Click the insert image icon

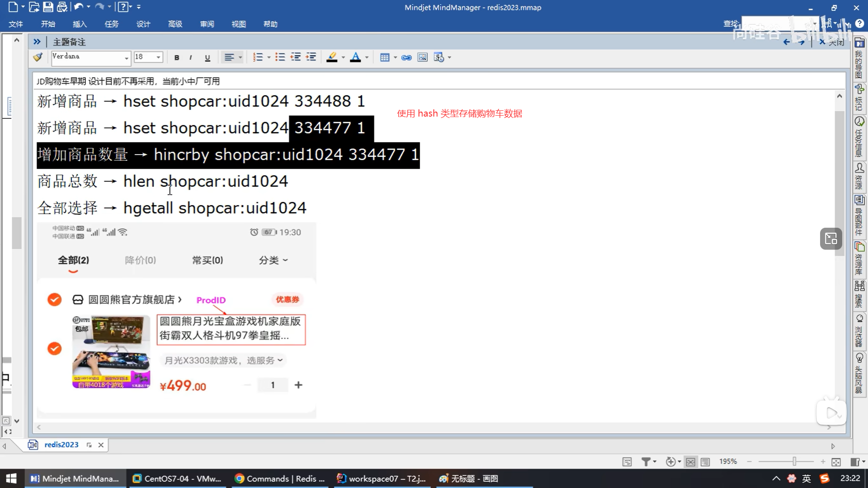tap(422, 57)
